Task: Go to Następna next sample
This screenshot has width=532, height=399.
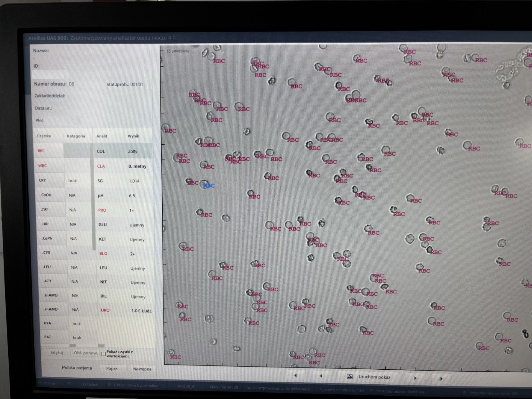Action: pos(142,369)
